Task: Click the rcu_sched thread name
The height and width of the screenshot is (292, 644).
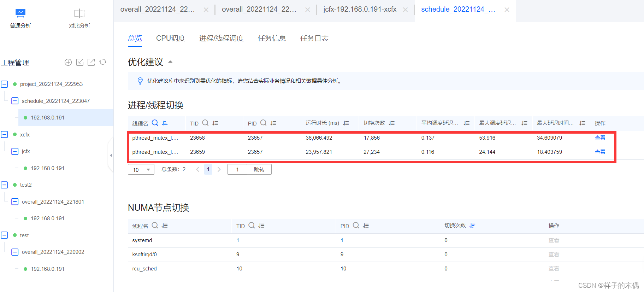Action: [x=144, y=269]
